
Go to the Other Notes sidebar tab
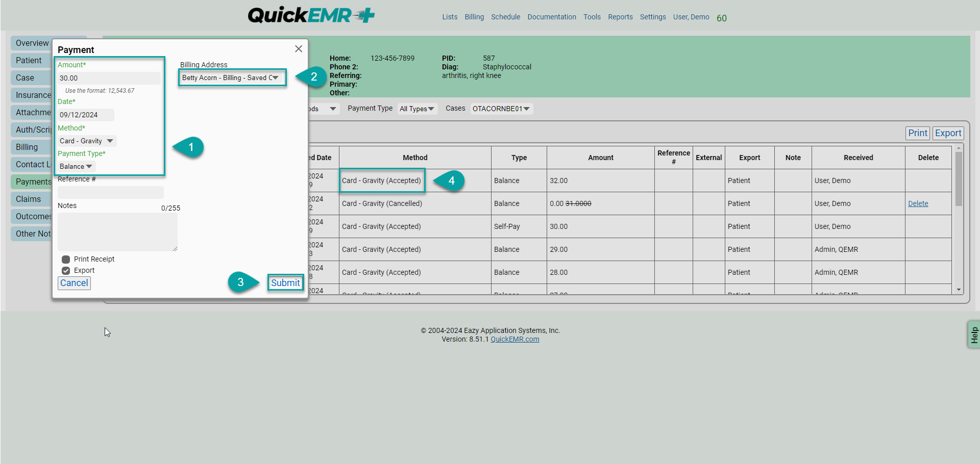(32, 234)
